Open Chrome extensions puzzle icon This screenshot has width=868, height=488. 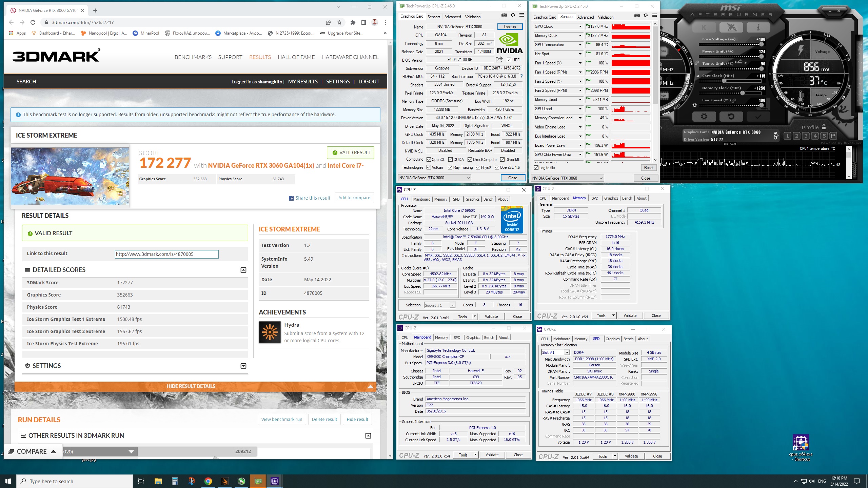pos(353,22)
